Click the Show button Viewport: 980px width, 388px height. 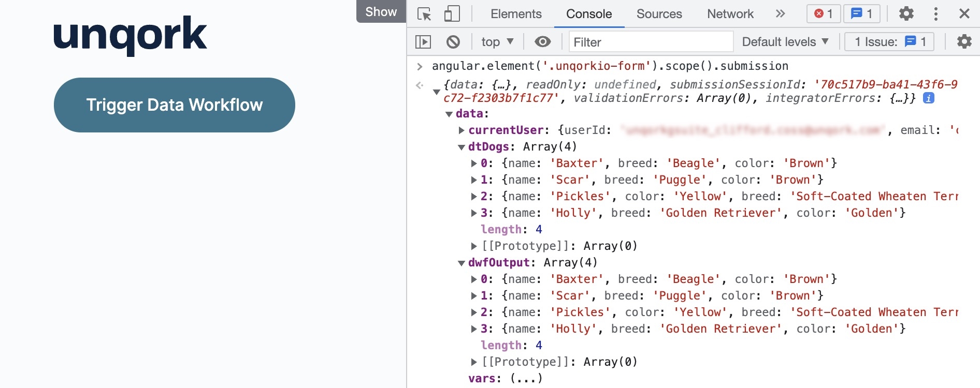381,11
